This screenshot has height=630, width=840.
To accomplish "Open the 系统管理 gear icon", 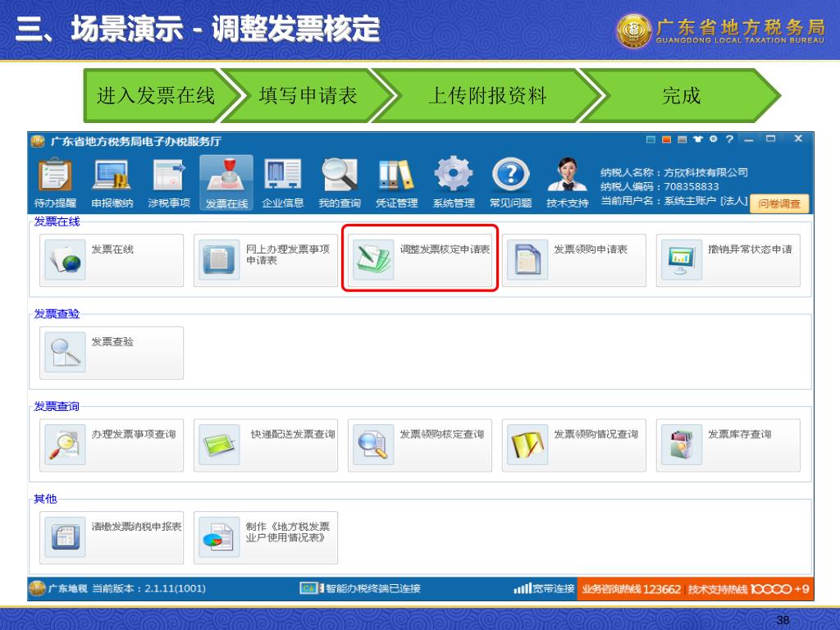I will pos(454,183).
